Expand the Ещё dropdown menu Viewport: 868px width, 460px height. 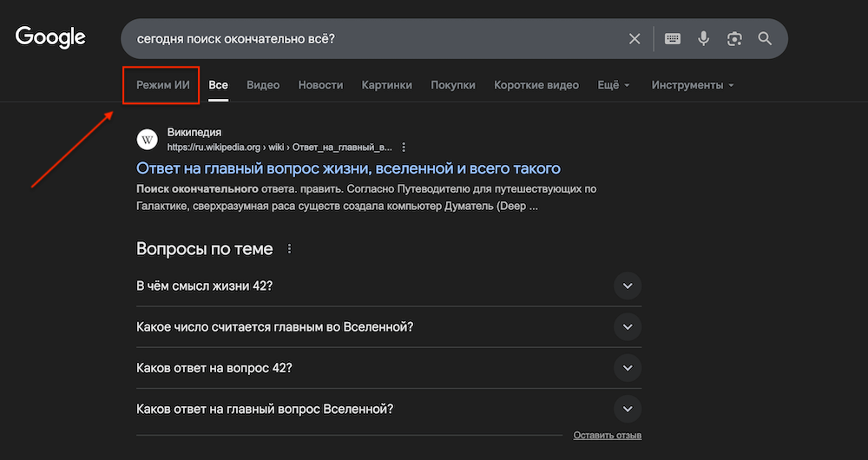tap(614, 85)
